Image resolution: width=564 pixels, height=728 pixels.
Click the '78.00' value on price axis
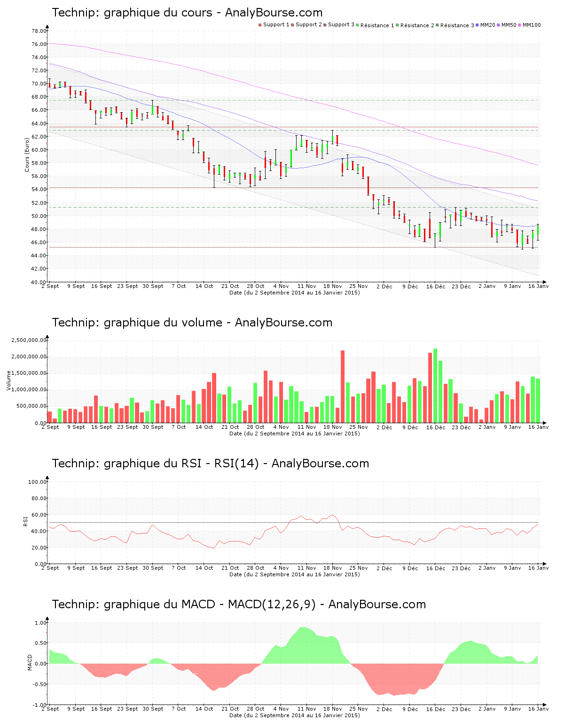[x=39, y=31]
